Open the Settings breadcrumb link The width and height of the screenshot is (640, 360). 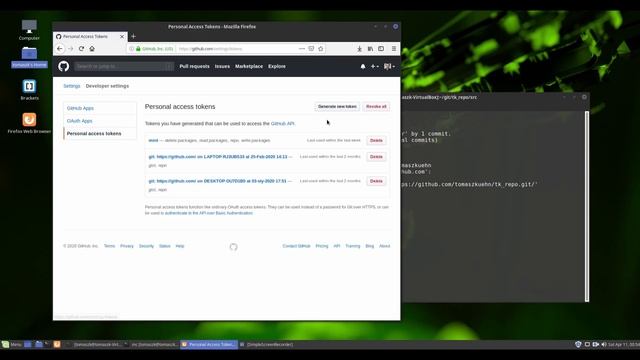pyautogui.click(x=72, y=86)
